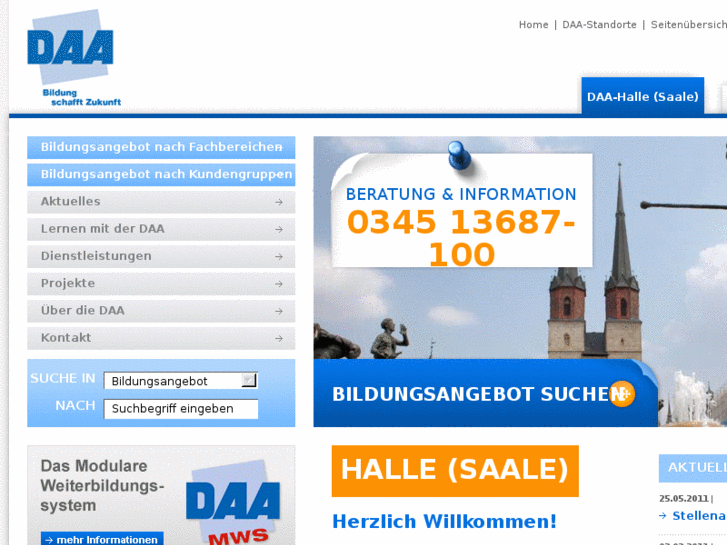
Task: Click the Bildungsangebot suchen banner button
Action: [485, 394]
